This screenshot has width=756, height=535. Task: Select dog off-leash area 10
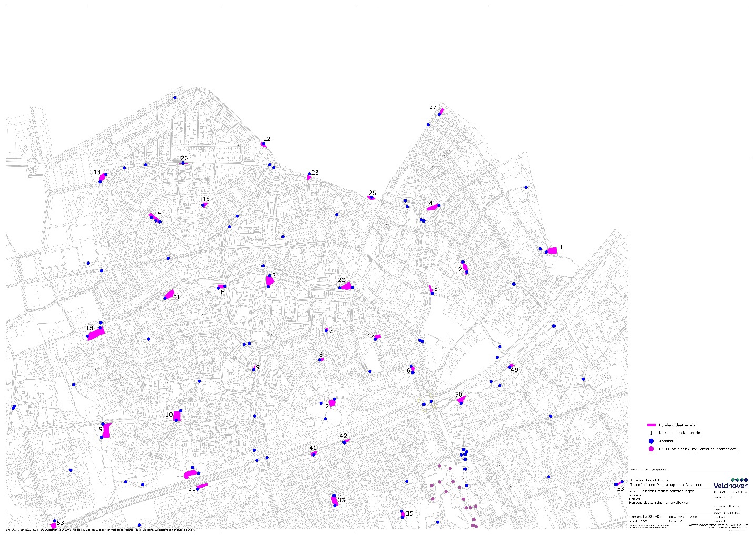pos(177,416)
